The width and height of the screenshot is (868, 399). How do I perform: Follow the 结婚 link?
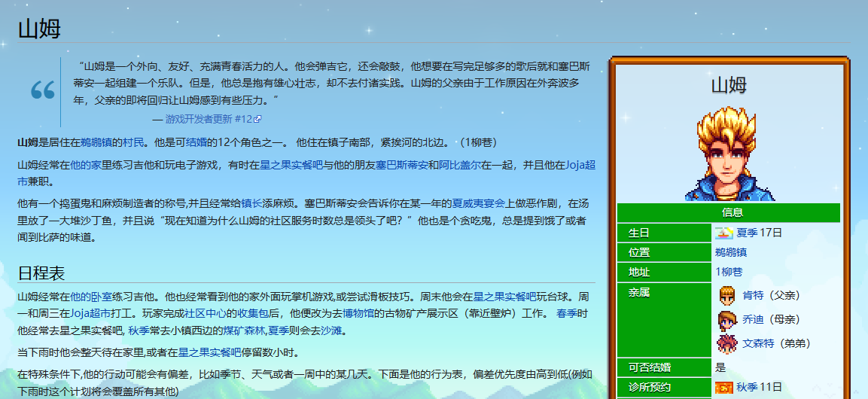click(196, 142)
